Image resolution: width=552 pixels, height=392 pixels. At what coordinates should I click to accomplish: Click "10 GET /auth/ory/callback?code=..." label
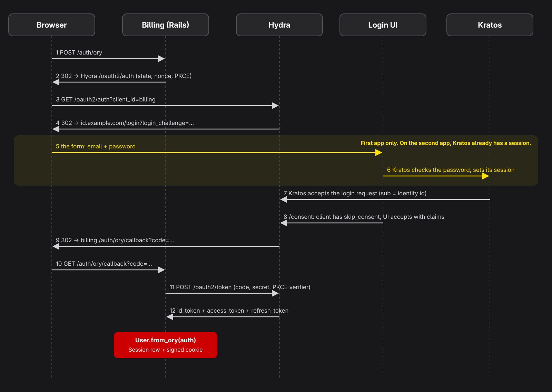click(x=104, y=264)
